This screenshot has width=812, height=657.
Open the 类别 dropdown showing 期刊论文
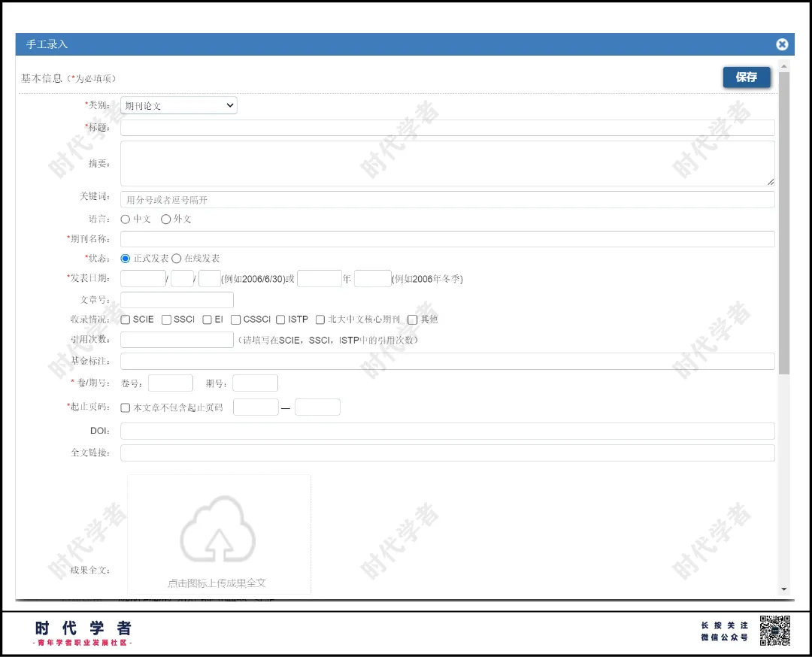(179, 106)
